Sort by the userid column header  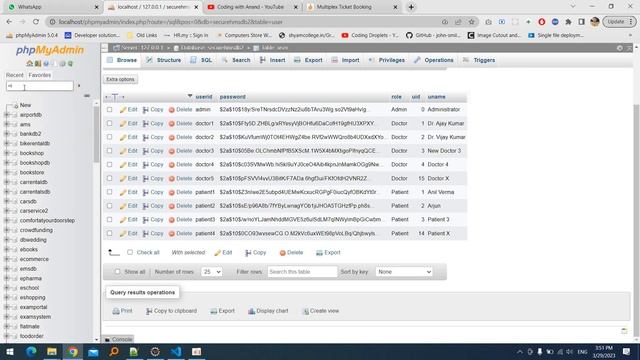[204, 97]
